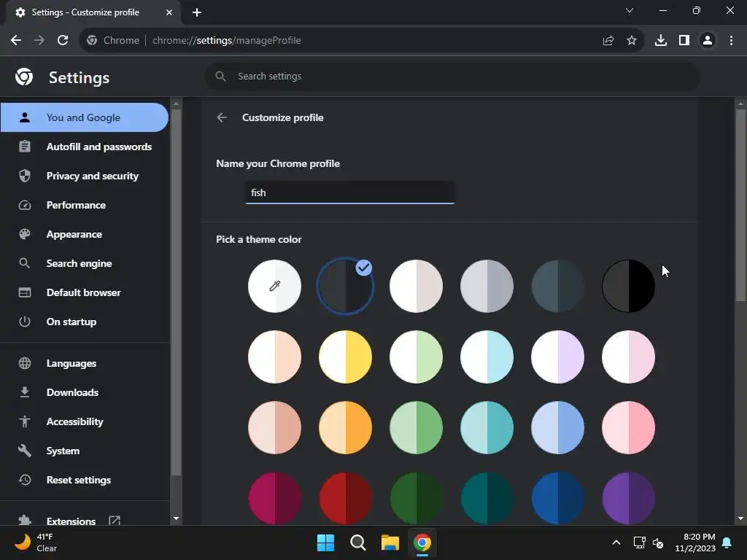Select the black theme swatch
The width and height of the screenshot is (747, 560).
(628, 286)
